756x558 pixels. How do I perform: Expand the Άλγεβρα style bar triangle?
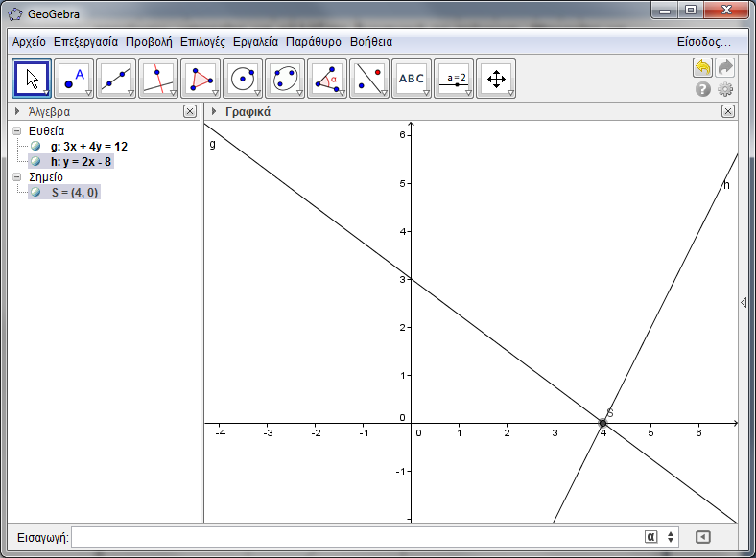(x=17, y=111)
